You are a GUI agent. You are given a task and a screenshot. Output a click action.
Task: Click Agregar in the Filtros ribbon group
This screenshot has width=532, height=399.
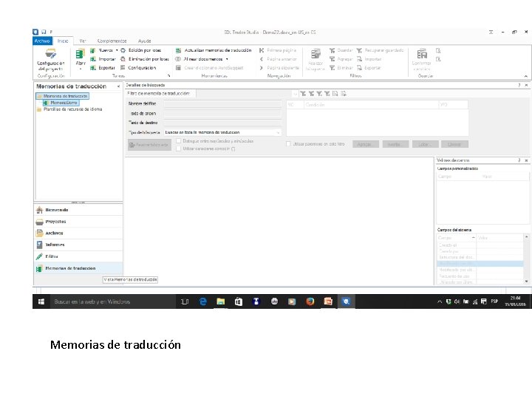pos(341,59)
